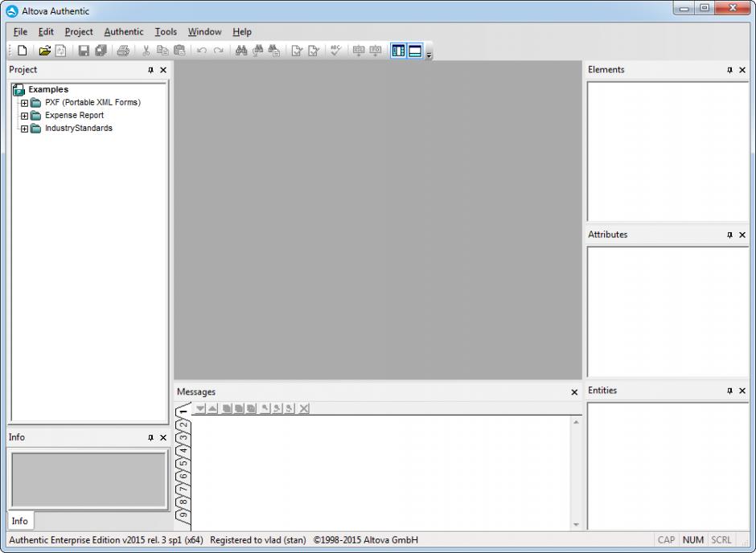Open the Authentic menu
This screenshot has width=756, height=553.
124,32
